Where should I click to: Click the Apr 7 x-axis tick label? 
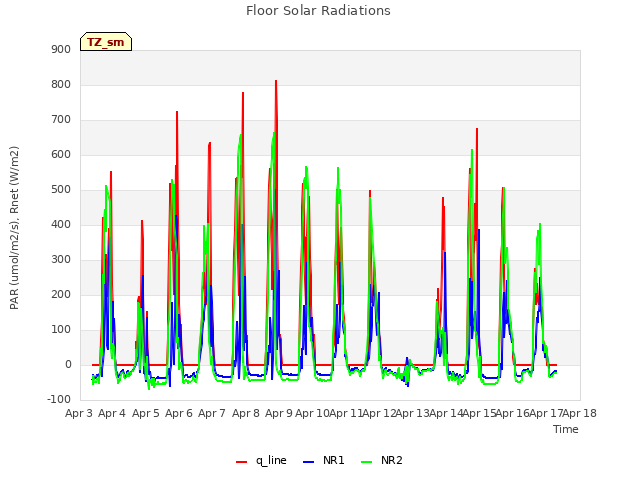pyautogui.click(x=212, y=413)
